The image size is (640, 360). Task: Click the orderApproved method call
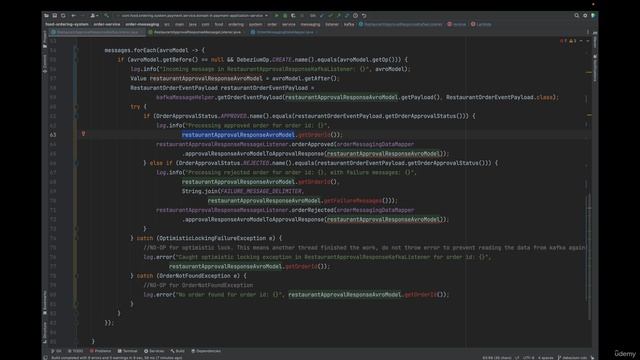[313, 144]
